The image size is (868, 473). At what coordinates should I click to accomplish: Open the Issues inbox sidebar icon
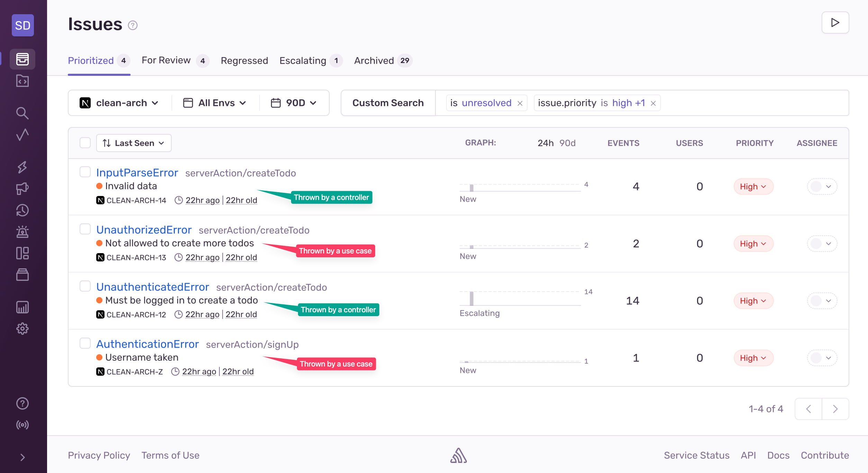(22, 59)
